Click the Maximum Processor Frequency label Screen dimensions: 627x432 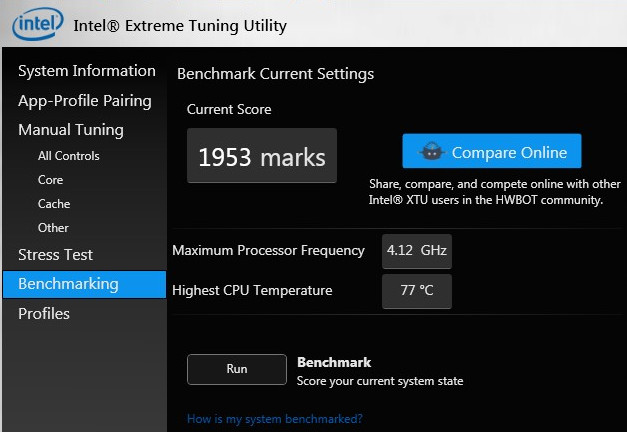[268, 251]
